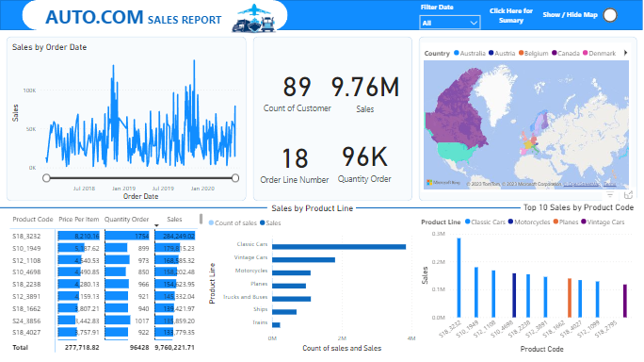Select product row S24_3856
Image resolution: width=644 pixels, height=362 pixels.
[x=104, y=321]
